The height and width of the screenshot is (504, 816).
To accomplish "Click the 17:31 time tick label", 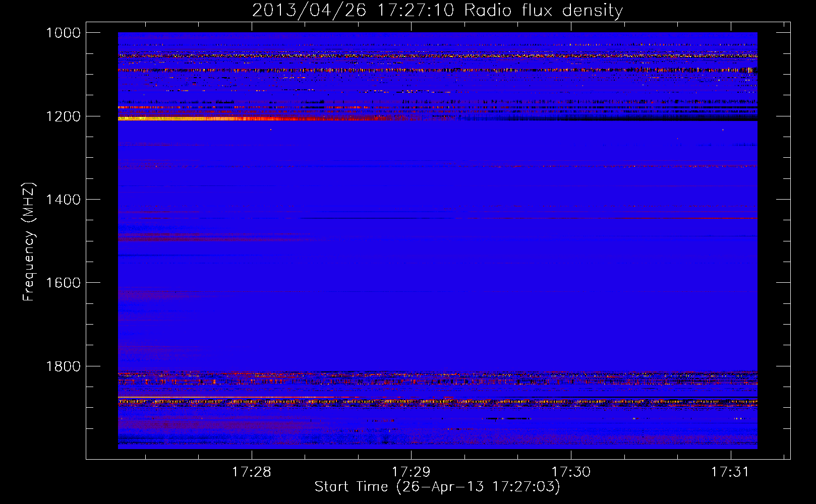I will click(731, 472).
